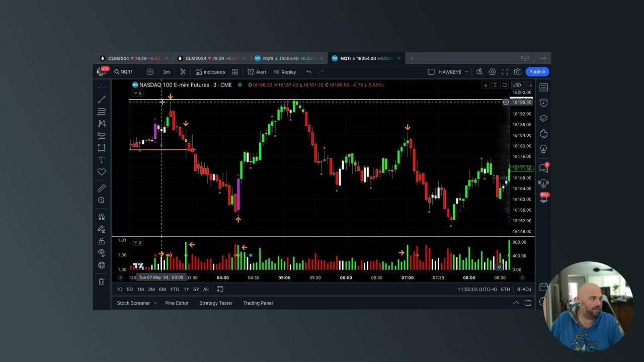This screenshot has height=362, width=644.
Task: Open the 3m interval dropdown
Action: click(x=167, y=72)
